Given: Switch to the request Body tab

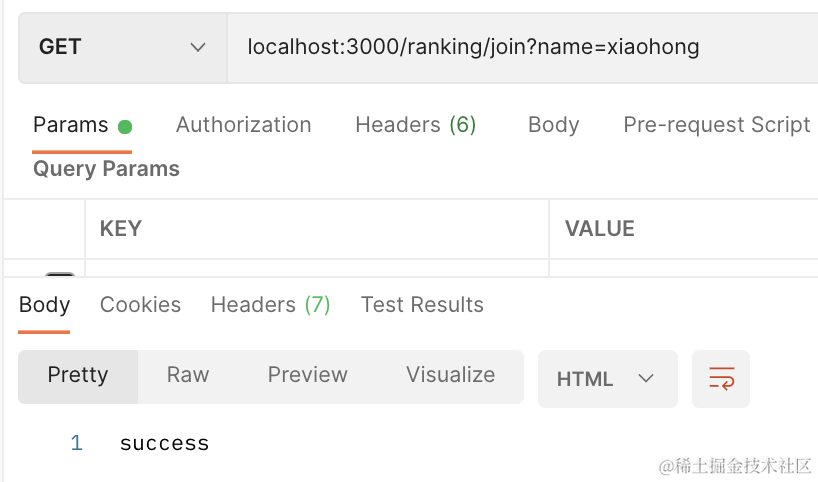Looking at the screenshot, I should (554, 125).
